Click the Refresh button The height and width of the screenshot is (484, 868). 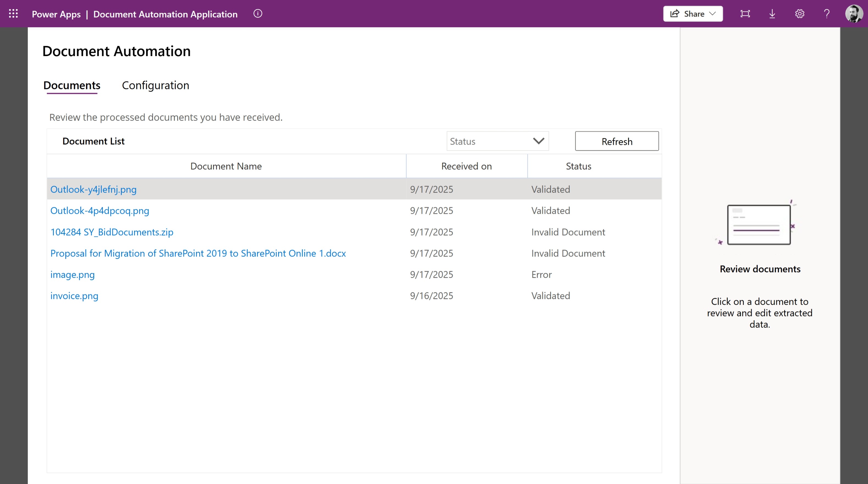coord(617,141)
